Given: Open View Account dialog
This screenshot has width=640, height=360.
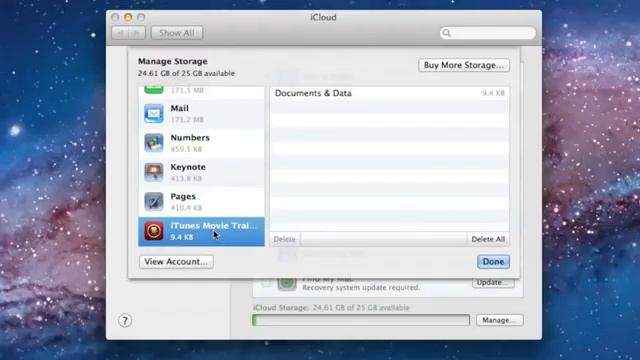Looking at the screenshot, I should [x=176, y=262].
